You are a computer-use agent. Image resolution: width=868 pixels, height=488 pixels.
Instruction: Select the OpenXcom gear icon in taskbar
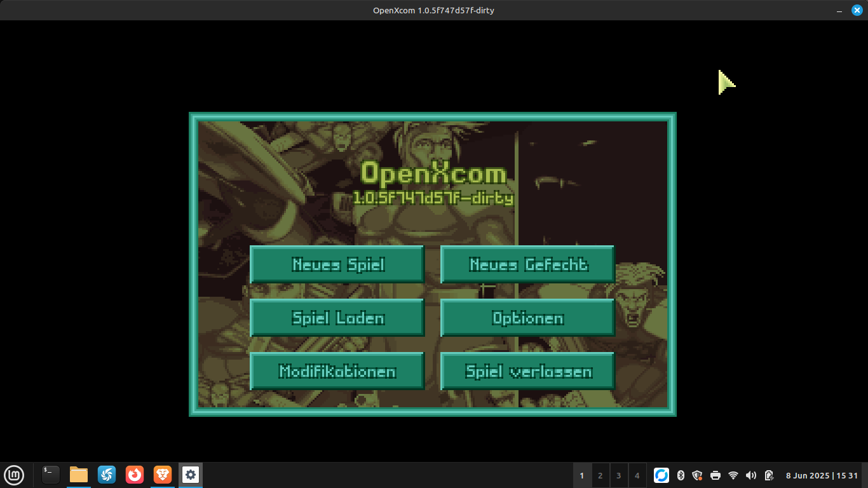pos(191,475)
